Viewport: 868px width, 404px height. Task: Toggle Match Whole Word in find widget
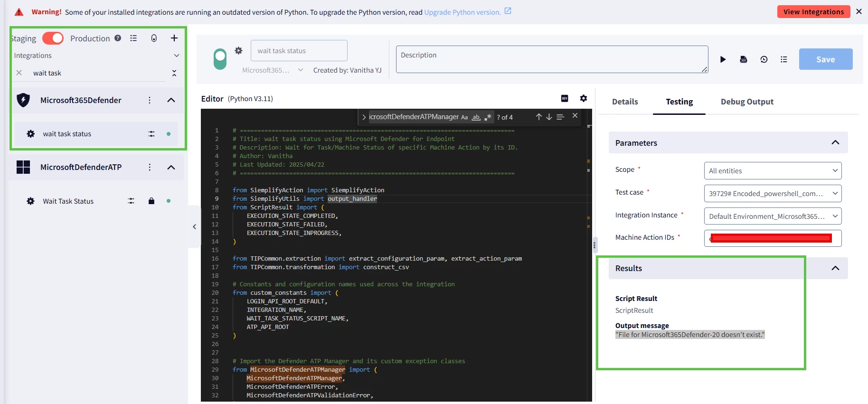click(476, 117)
